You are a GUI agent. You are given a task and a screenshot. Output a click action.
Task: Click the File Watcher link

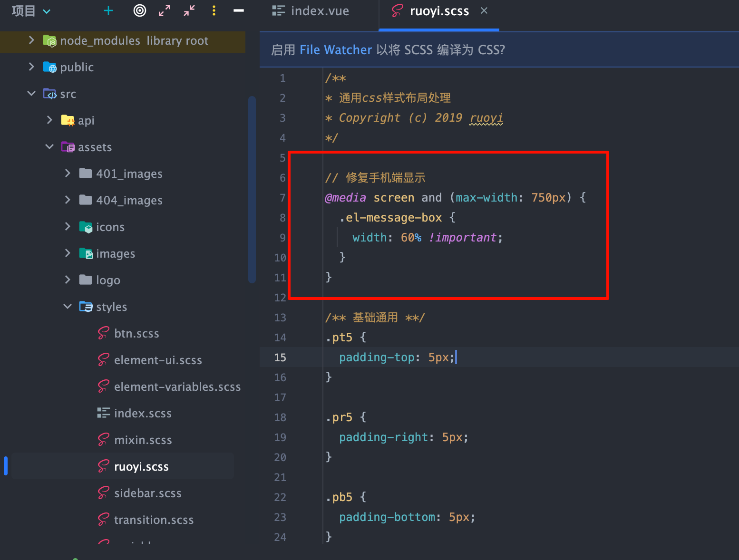coord(336,50)
